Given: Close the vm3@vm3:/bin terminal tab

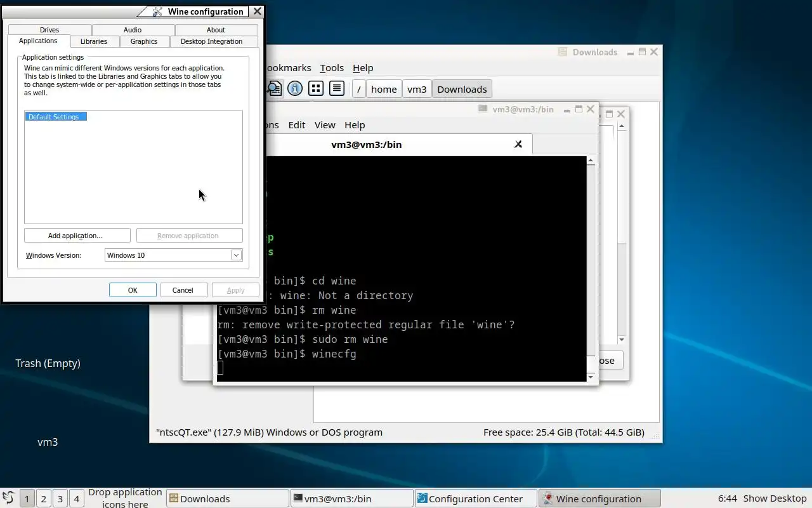Looking at the screenshot, I should click(518, 144).
